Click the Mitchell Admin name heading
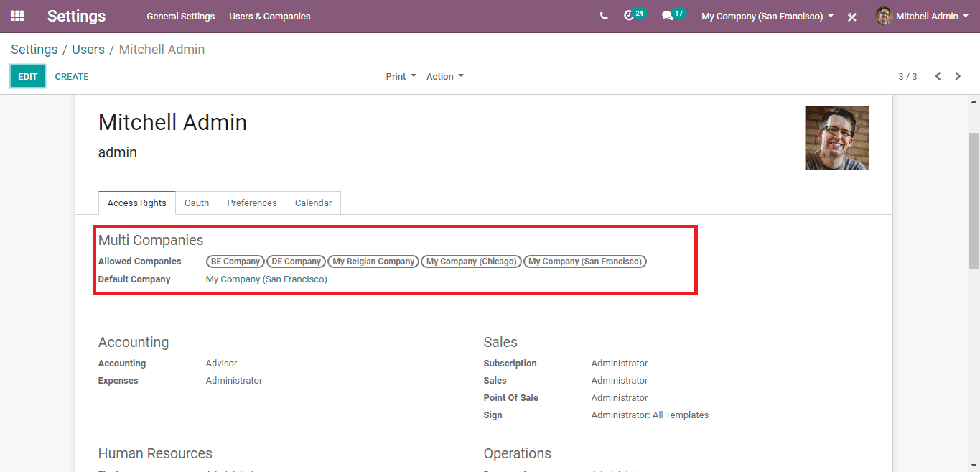The image size is (980, 472). (x=172, y=122)
